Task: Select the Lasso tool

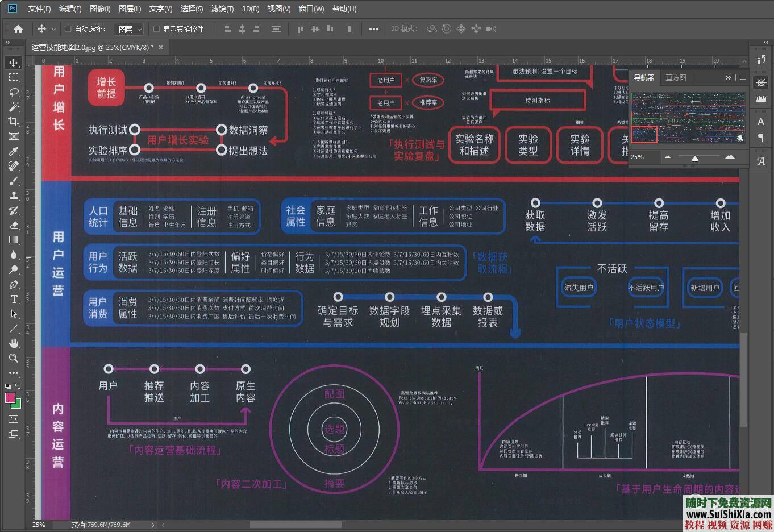Action: 14,92
